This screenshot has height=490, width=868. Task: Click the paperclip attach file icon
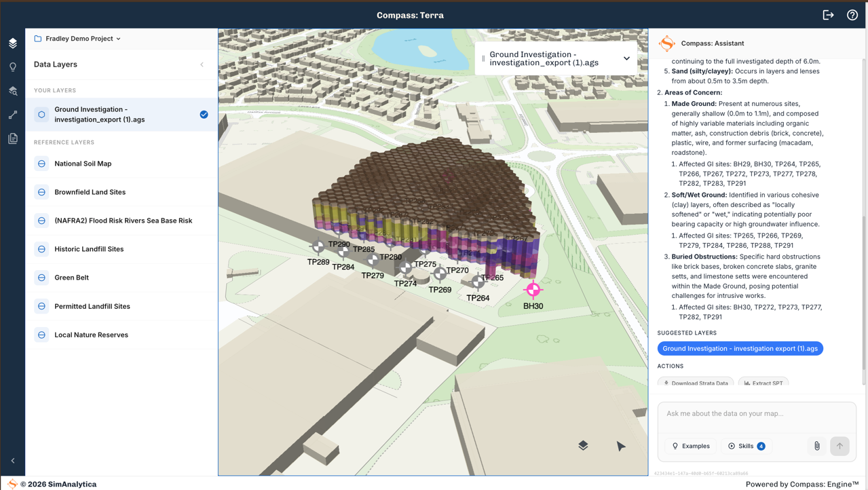[x=817, y=446]
